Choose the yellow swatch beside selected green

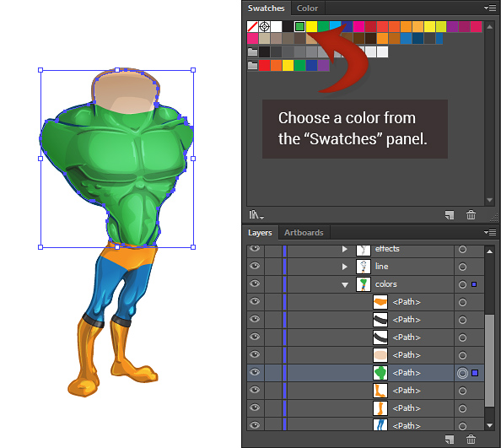(311, 27)
